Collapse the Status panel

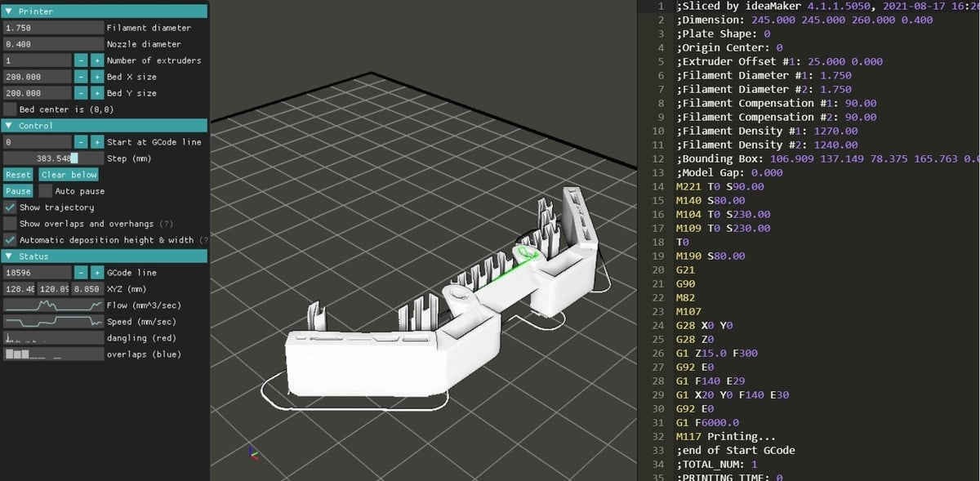coord(7,256)
